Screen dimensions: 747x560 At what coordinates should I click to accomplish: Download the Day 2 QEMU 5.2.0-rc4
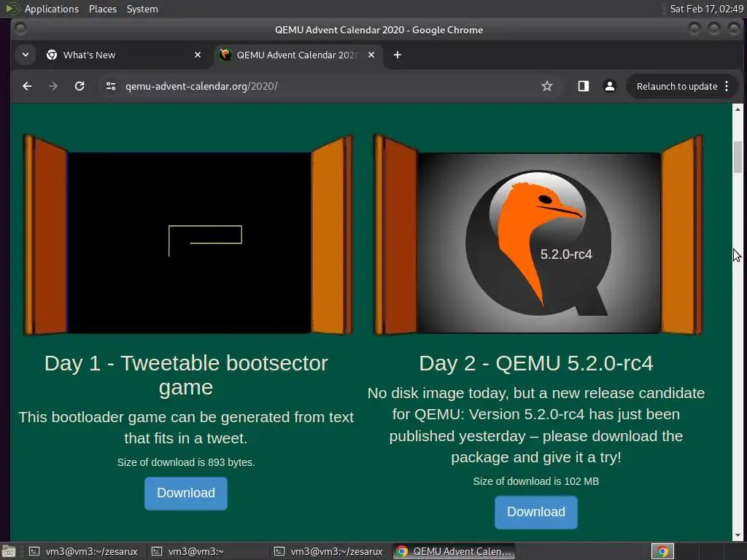pos(536,513)
